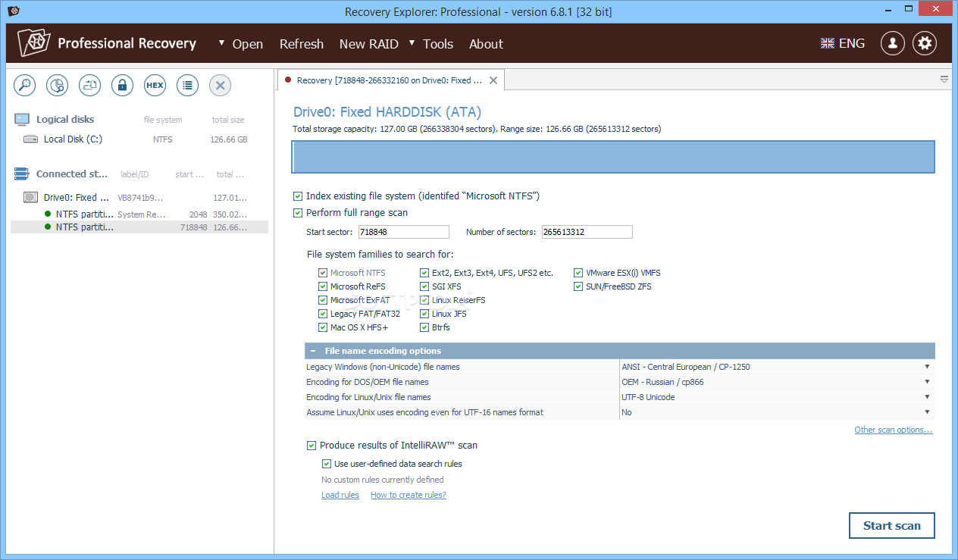Click the Connected storages header
This screenshot has height=560, width=958.
point(72,174)
